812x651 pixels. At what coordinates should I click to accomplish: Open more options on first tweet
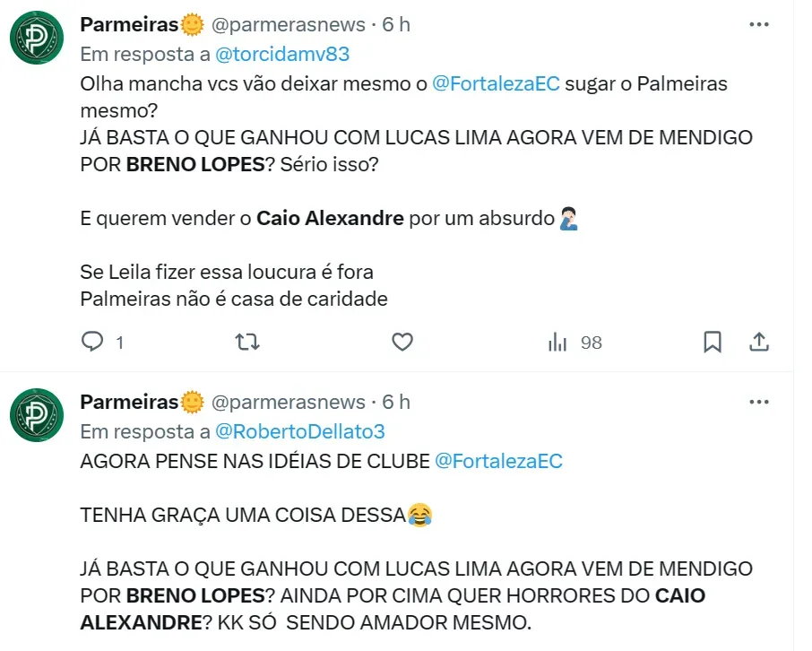tap(758, 25)
